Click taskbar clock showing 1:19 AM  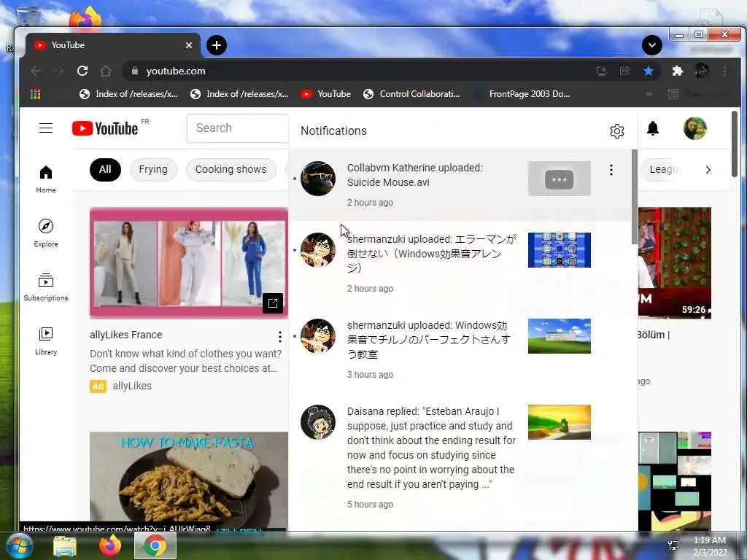click(709, 546)
